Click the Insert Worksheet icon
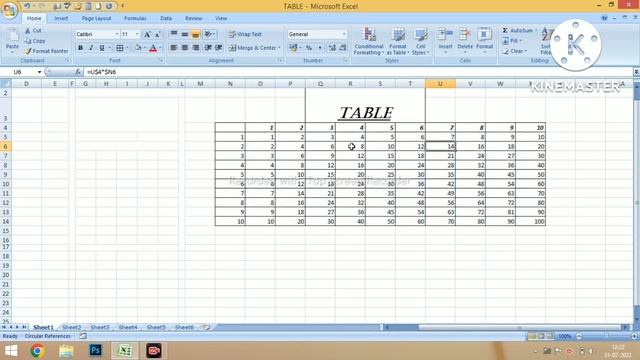The height and width of the screenshot is (360, 640). [x=207, y=327]
